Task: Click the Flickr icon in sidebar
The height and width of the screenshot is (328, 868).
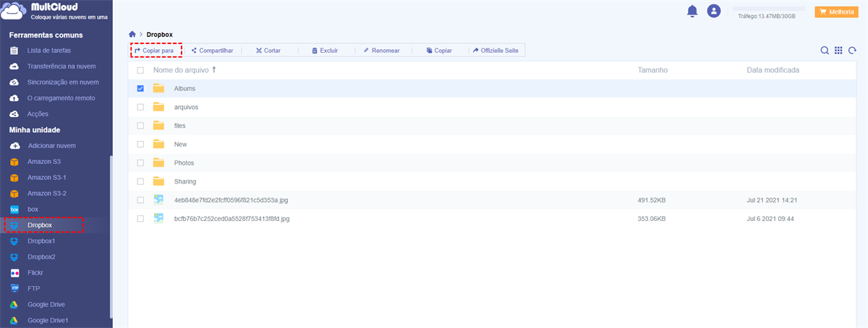Action: pos(14,273)
